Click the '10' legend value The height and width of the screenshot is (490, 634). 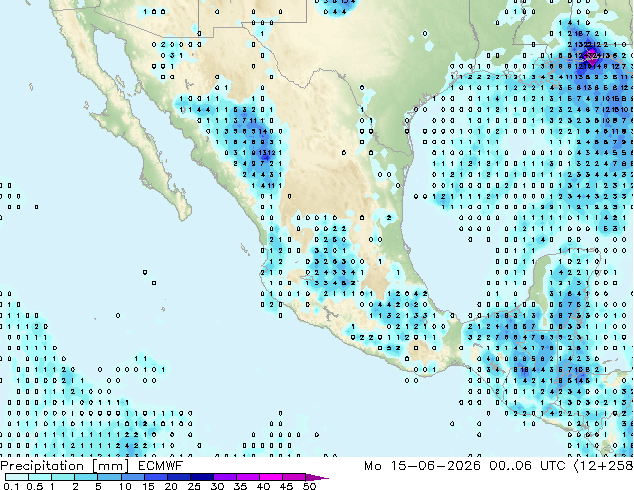click(x=125, y=486)
